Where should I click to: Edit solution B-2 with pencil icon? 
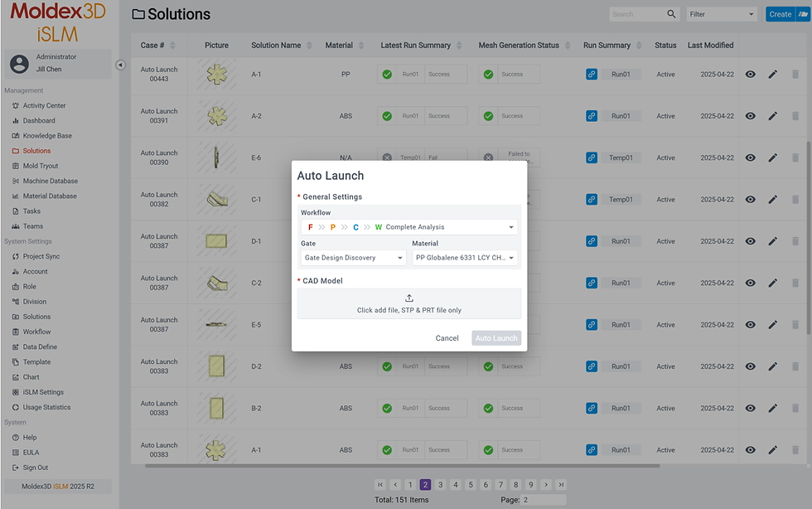(772, 409)
